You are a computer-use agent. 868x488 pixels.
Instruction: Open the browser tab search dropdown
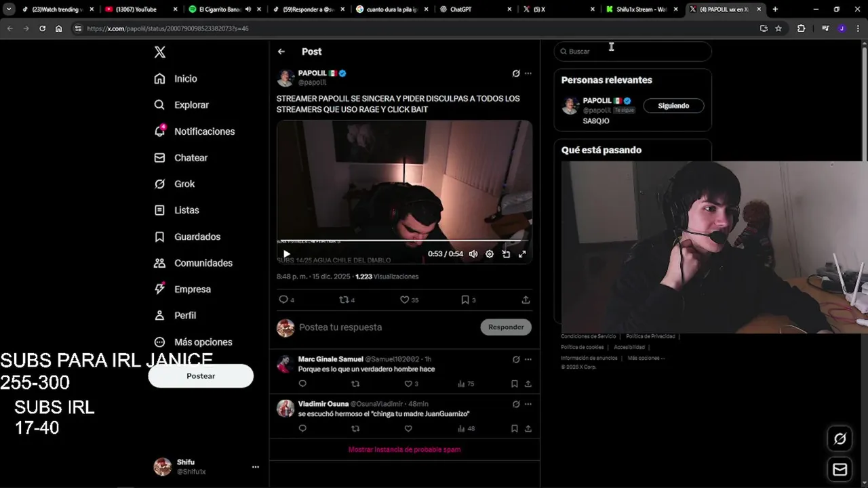pyautogui.click(x=9, y=9)
